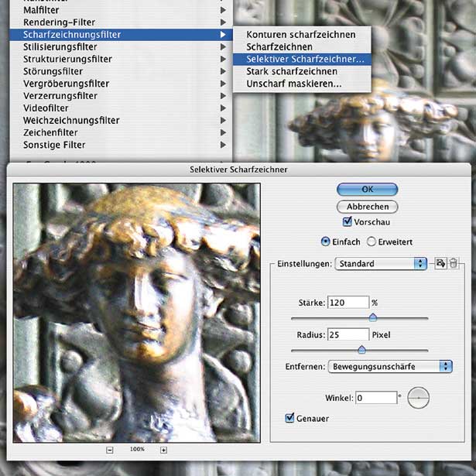The image size is (476, 476).
Task: Delete the settings preset via trash icon
Action: coord(454,264)
